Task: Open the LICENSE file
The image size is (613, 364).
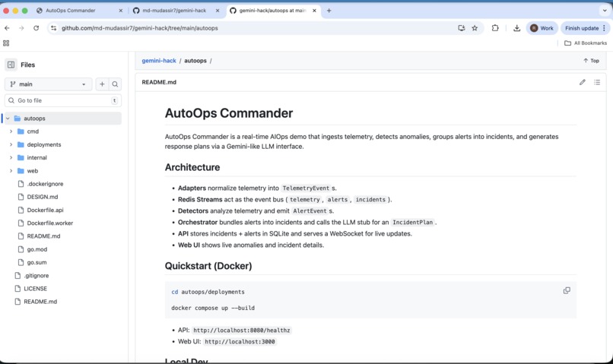Action: tap(35, 289)
